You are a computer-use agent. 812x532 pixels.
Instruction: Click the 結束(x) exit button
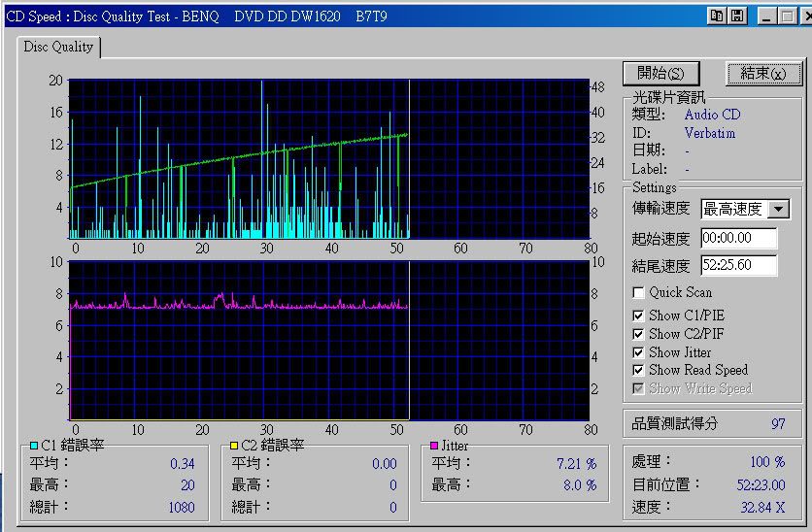(763, 74)
